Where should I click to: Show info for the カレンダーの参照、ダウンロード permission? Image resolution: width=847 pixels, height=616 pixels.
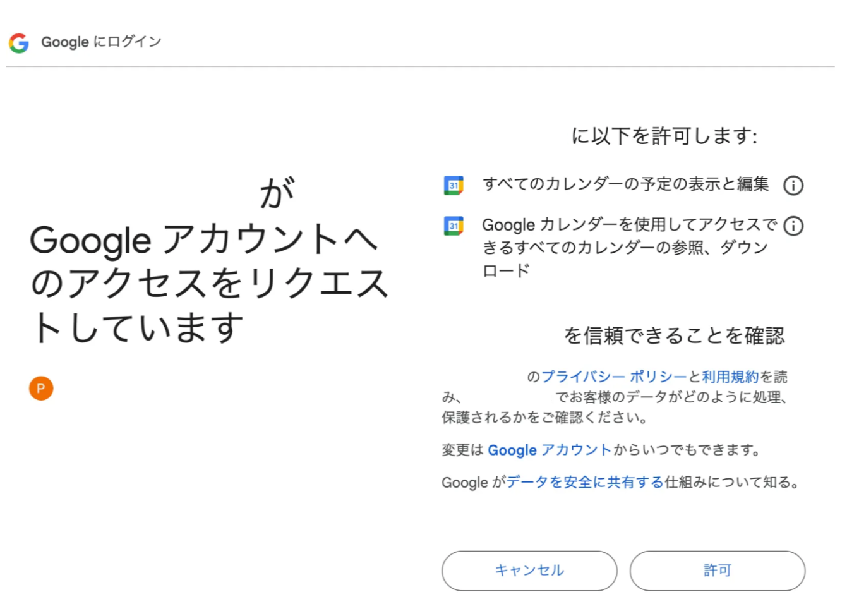tap(793, 226)
